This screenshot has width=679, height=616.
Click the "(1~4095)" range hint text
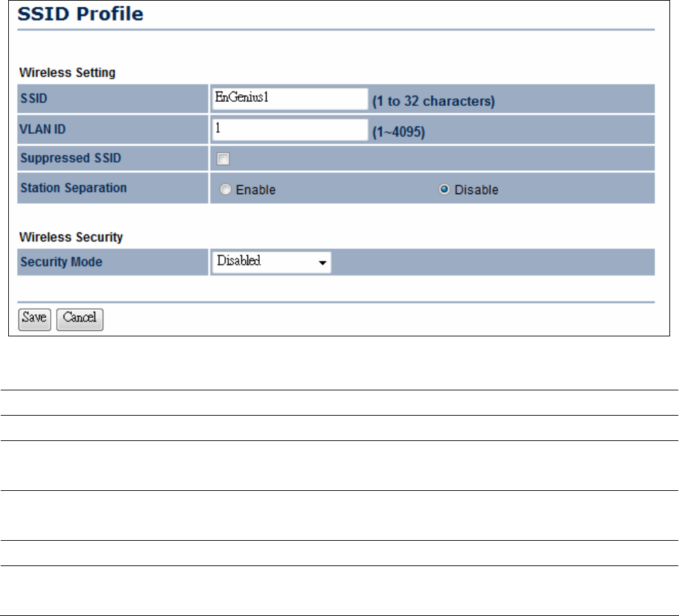[x=399, y=132]
